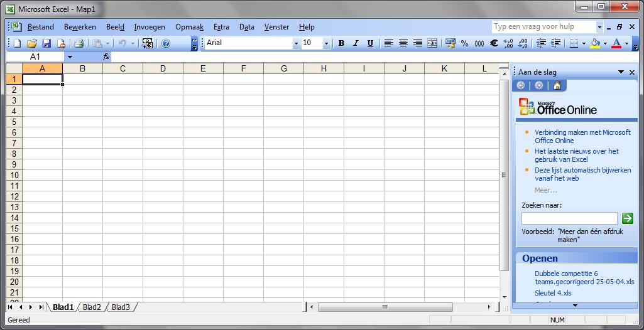Open Fill Color dropdown arrow
This screenshot has height=330, width=644.
pyautogui.click(x=606, y=43)
